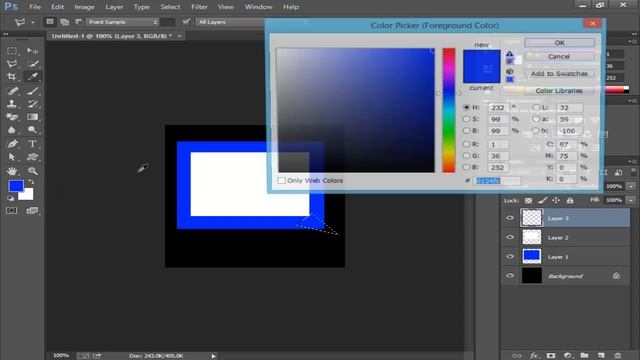Swap the foreground and background colors
640x360 pixels.
click(31, 182)
